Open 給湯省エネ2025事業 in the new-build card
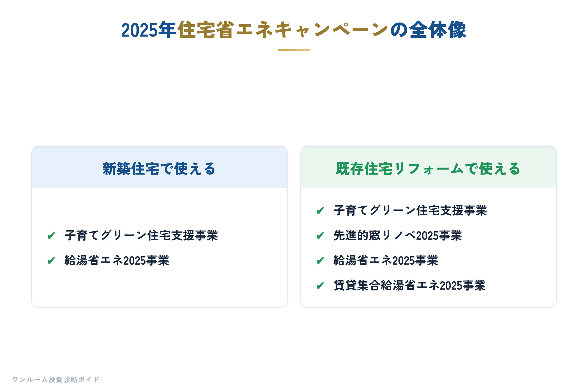This screenshot has width=588, height=392. (x=117, y=260)
